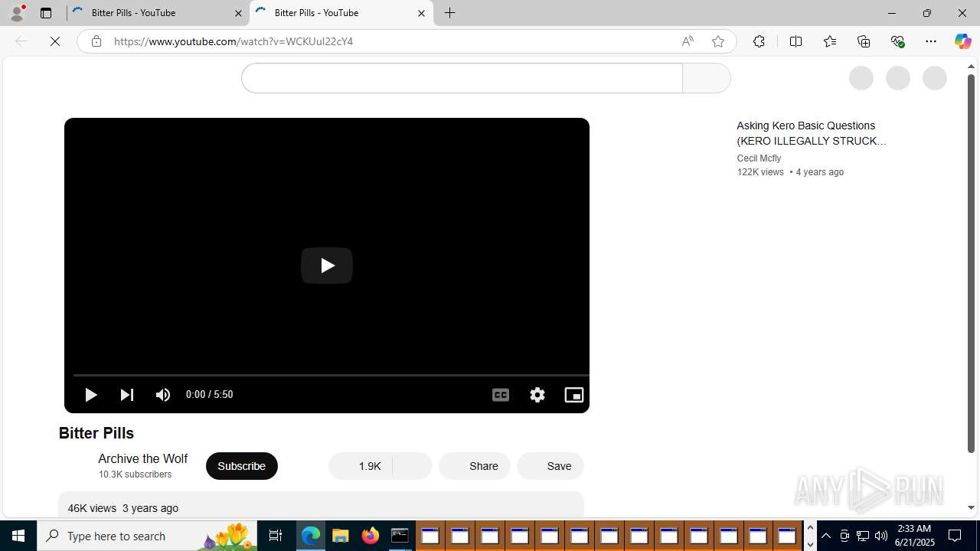Share the Bitter Pills video

(475, 466)
